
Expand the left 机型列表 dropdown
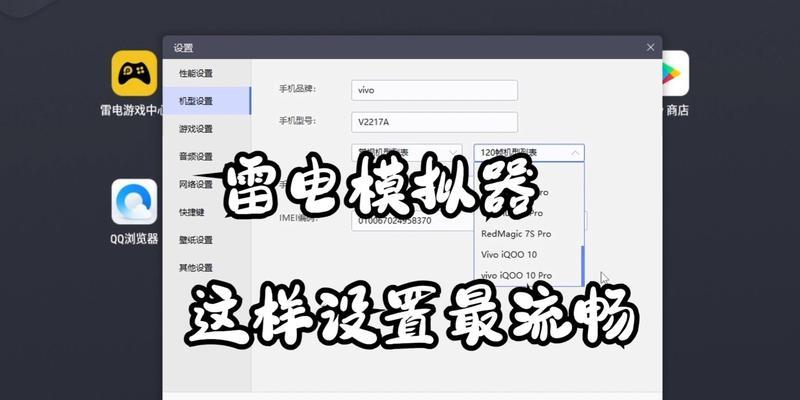coord(407,153)
